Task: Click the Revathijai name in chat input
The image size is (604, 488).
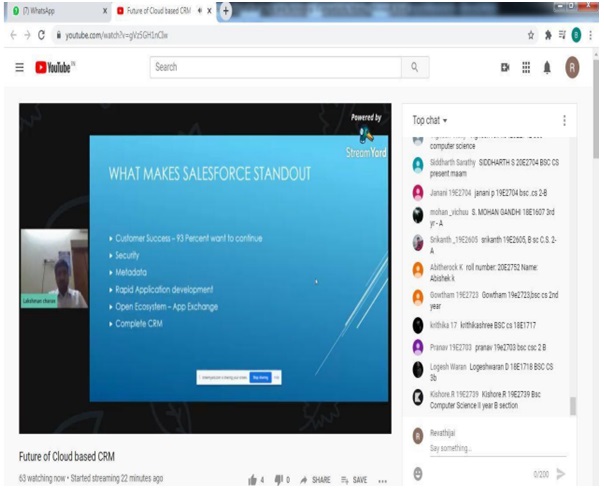Action: coord(442,433)
